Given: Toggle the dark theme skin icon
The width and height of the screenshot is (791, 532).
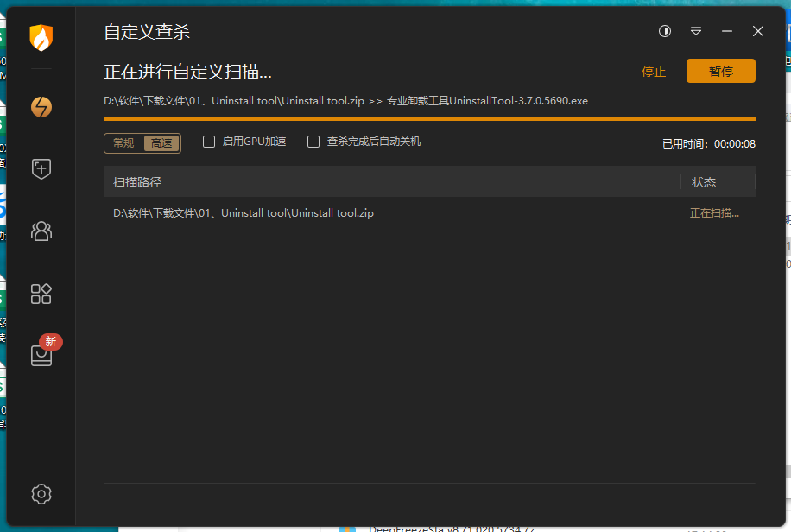Looking at the screenshot, I should [665, 31].
